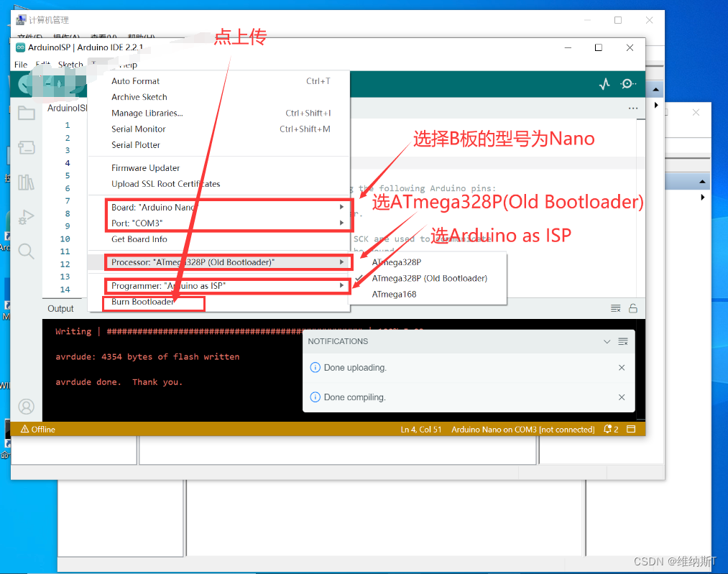This screenshot has width=728, height=574.
Task: Open the Serial Monitor toolbar icon
Action: pos(627,83)
